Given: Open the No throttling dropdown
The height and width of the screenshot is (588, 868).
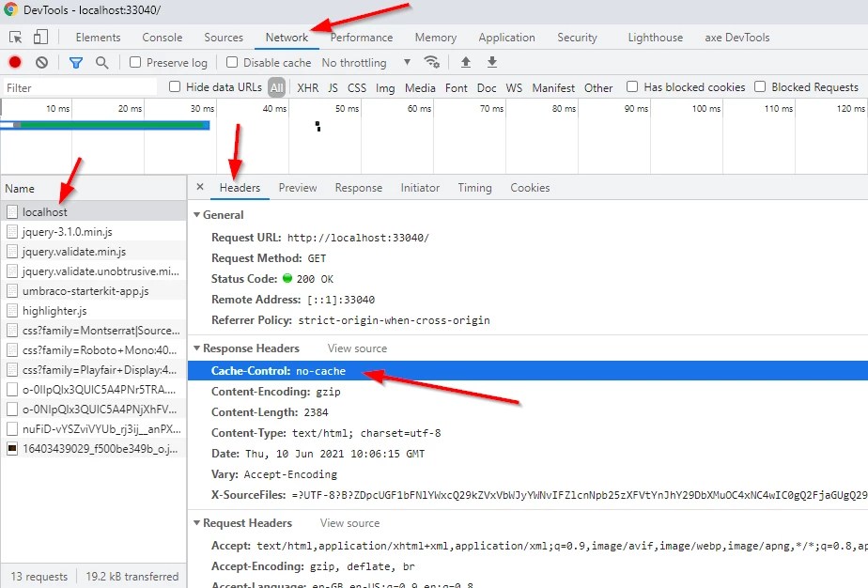Looking at the screenshot, I should tap(366, 62).
